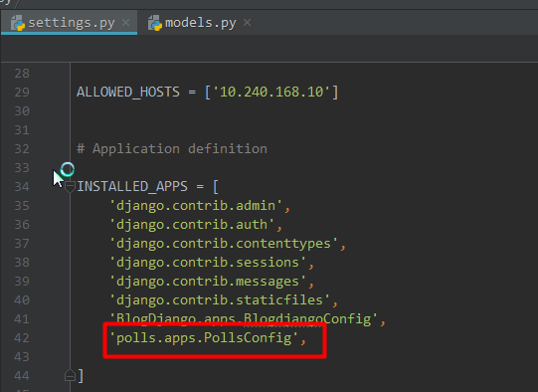Click 'polls.apps.PollsConfig' entry
Image resolution: width=538 pixels, height=392 pixels.
pyautogui.click(x=204, y=337)
